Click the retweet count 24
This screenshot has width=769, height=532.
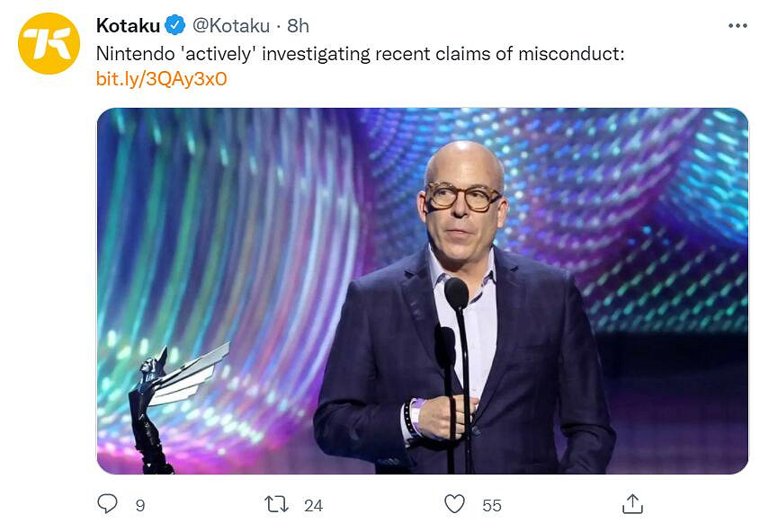[313, 506]
